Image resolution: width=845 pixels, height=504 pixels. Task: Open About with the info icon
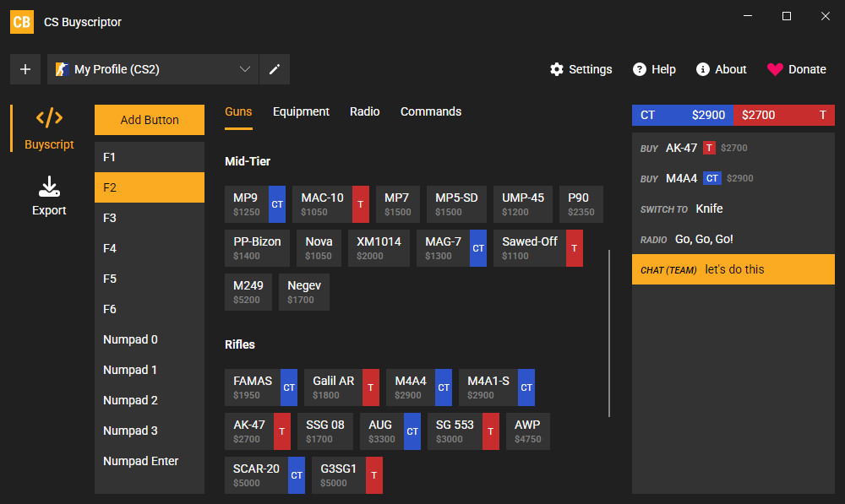tap(721, 69)
